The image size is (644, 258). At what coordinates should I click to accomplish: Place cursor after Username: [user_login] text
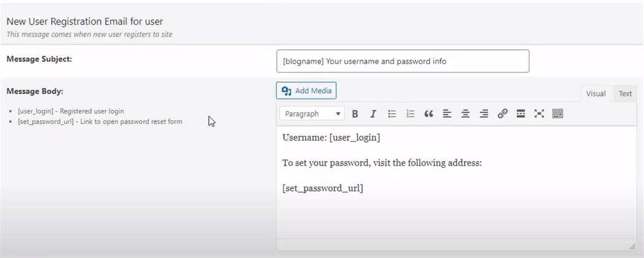[x=381, y=138]
